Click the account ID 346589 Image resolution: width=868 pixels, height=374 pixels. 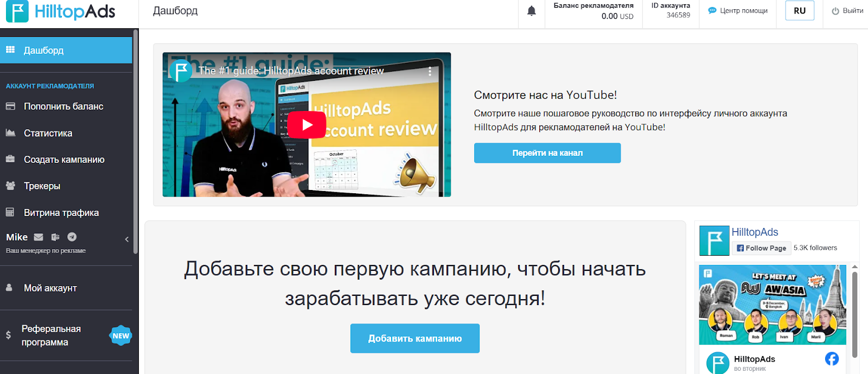click(678, 15)
